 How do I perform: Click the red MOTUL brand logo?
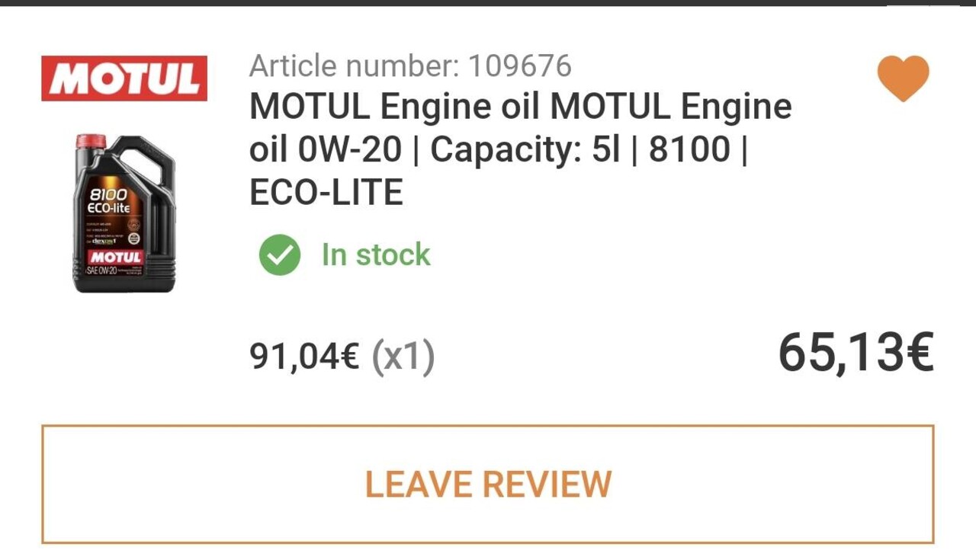coord(124,78)
